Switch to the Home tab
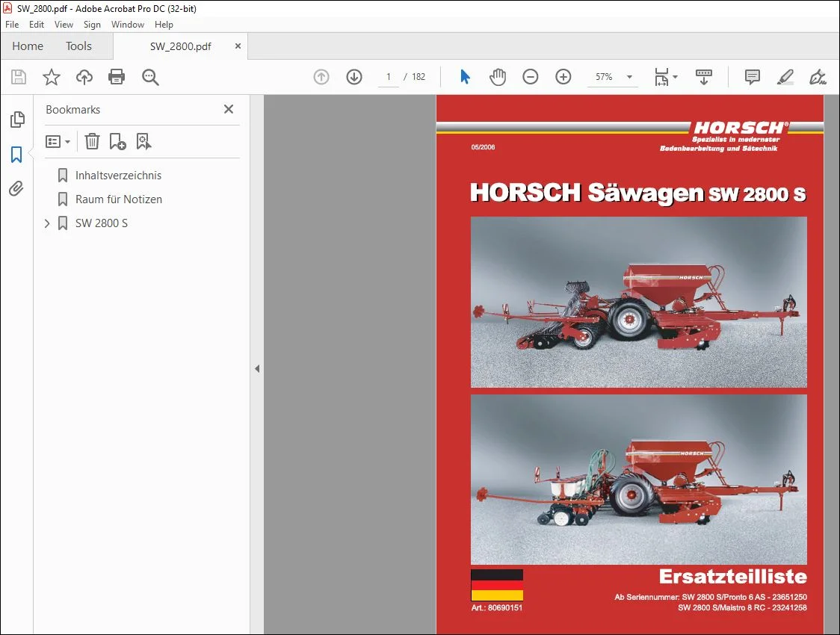 click(28, 46)
